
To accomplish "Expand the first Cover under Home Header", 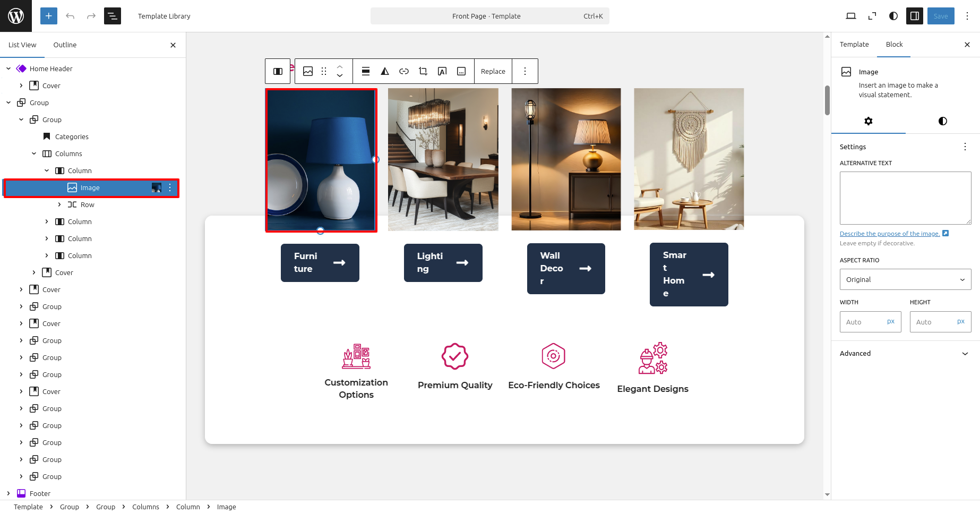I will coord(21,85).
